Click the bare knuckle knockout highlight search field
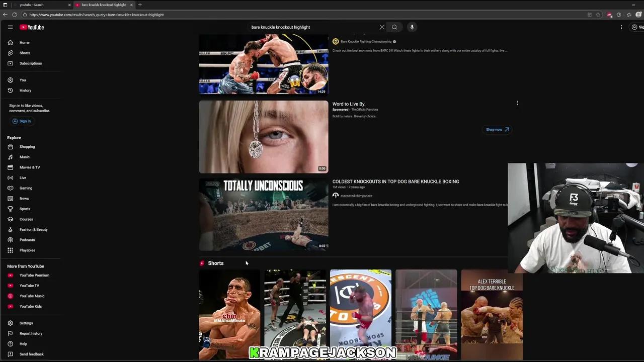Image resolution: width=644 pixels, height=362 pixels. pos(312,27)
